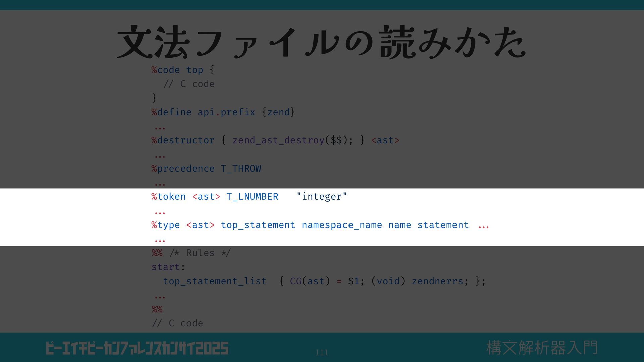This screenshot has width=644, height=362.
Task: Click 'namespace_name' in the %type line
Action: (x=342, y=225)
